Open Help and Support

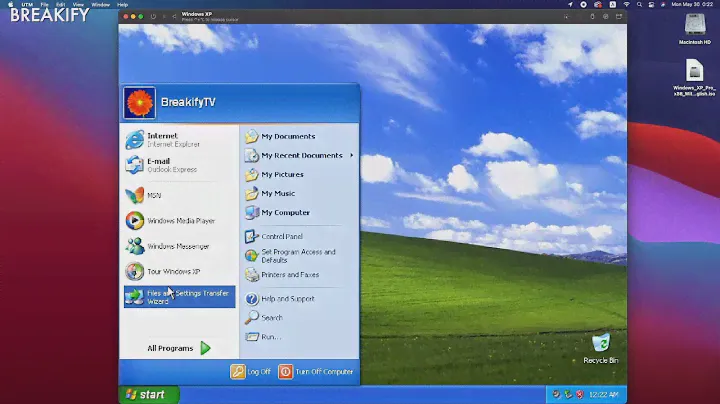tap(287, 298)
